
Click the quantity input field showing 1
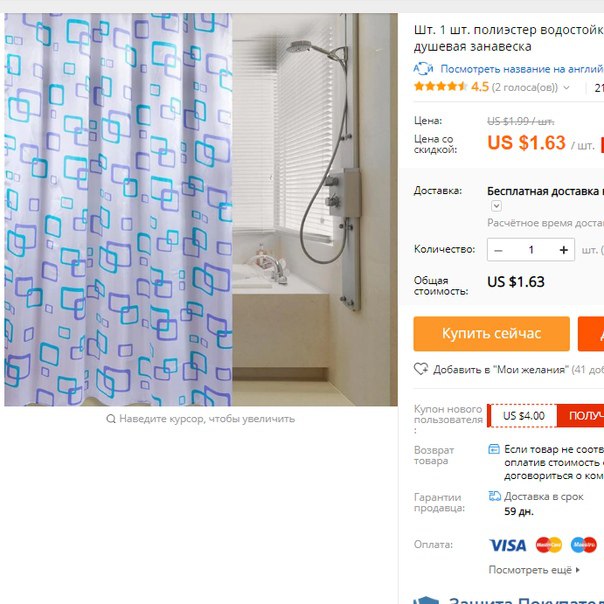(531, 250)
